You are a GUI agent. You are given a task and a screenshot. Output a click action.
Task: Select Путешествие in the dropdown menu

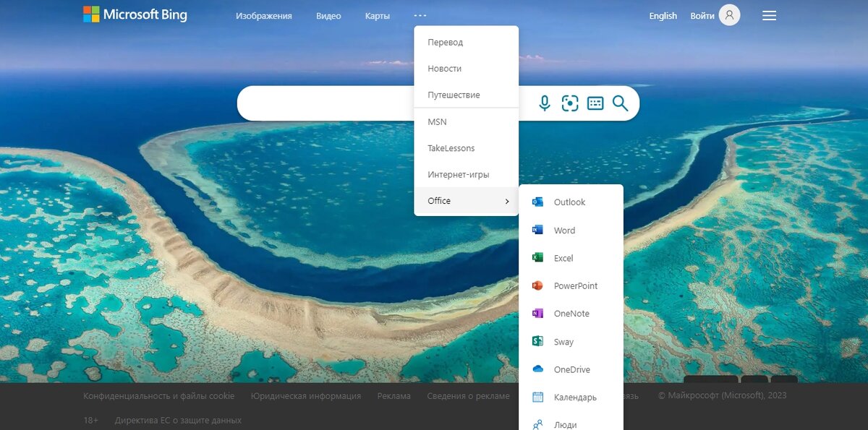click(466, 95)
